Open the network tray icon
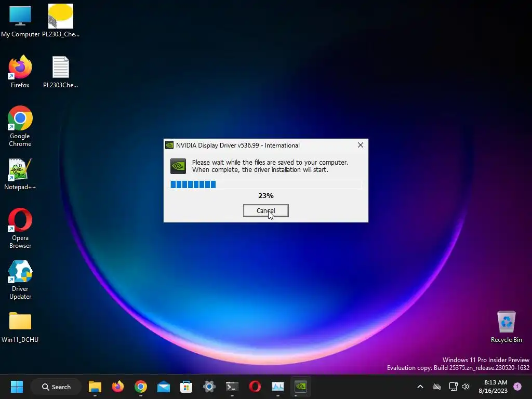 click(x=453, y=387)
